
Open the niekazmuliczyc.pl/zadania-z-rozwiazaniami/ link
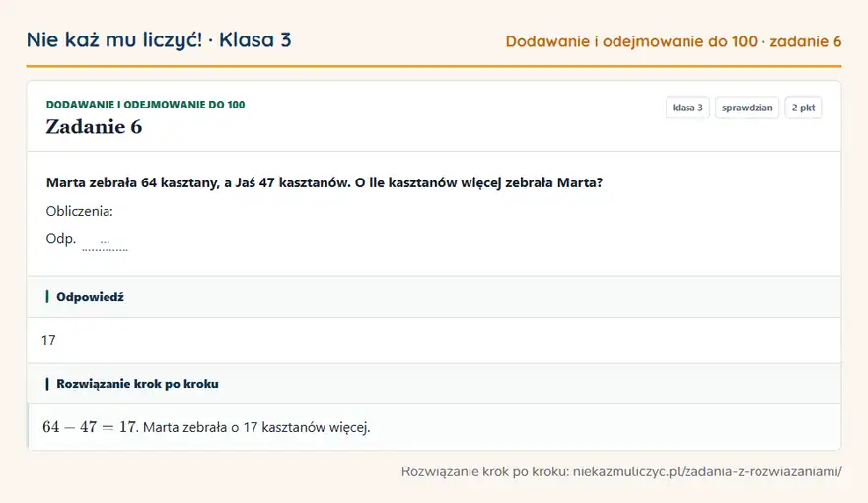pyautogui.click(x=707, y=471)
